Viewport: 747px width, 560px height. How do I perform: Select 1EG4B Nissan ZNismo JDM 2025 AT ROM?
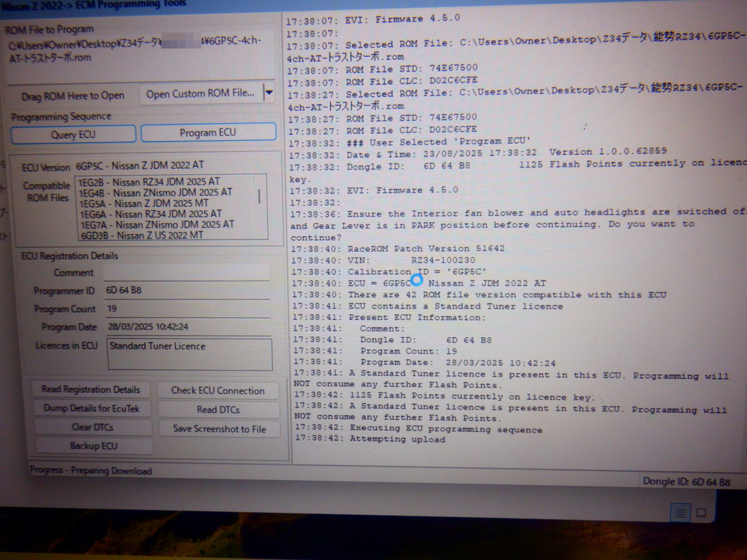coord(156,192)
